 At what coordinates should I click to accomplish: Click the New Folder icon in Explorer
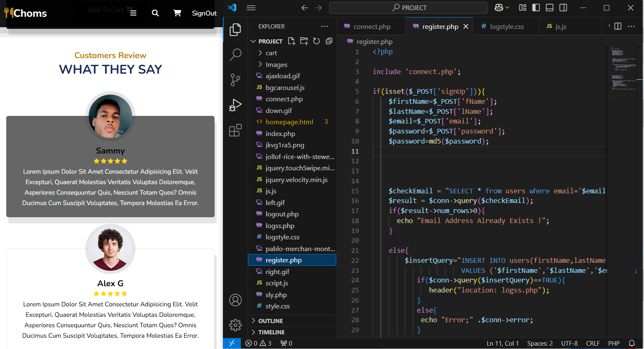click(x=304, y=41)
